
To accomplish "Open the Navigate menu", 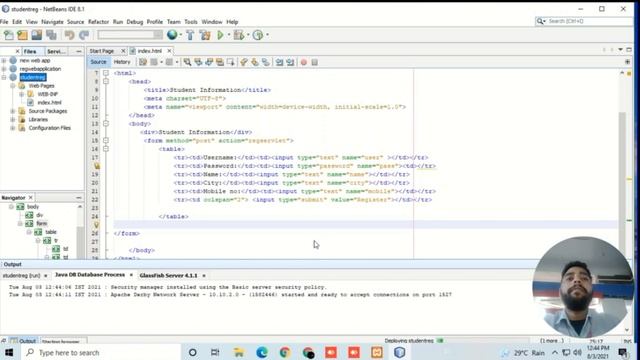I will (52, 22).
